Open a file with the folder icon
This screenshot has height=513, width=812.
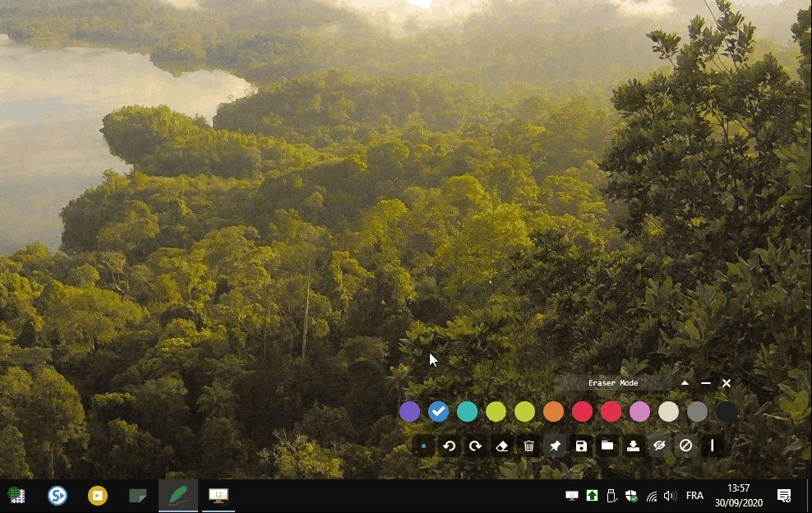[x=607, y=446]
